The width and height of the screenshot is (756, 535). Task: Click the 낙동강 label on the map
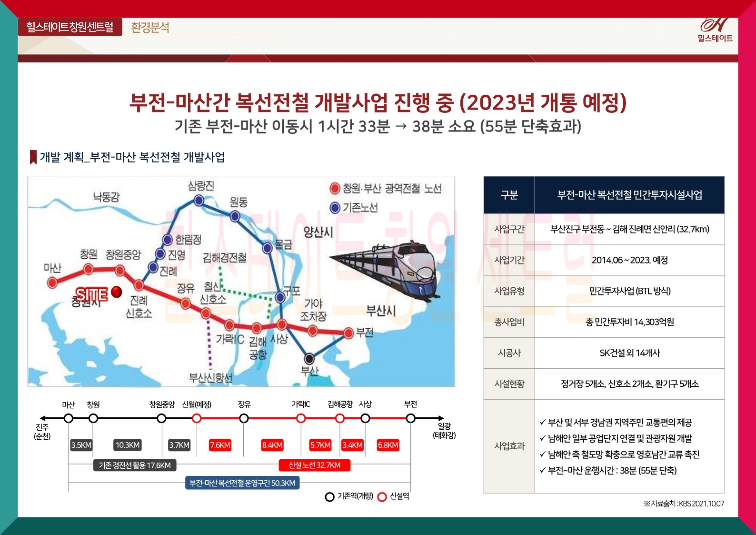106,196
